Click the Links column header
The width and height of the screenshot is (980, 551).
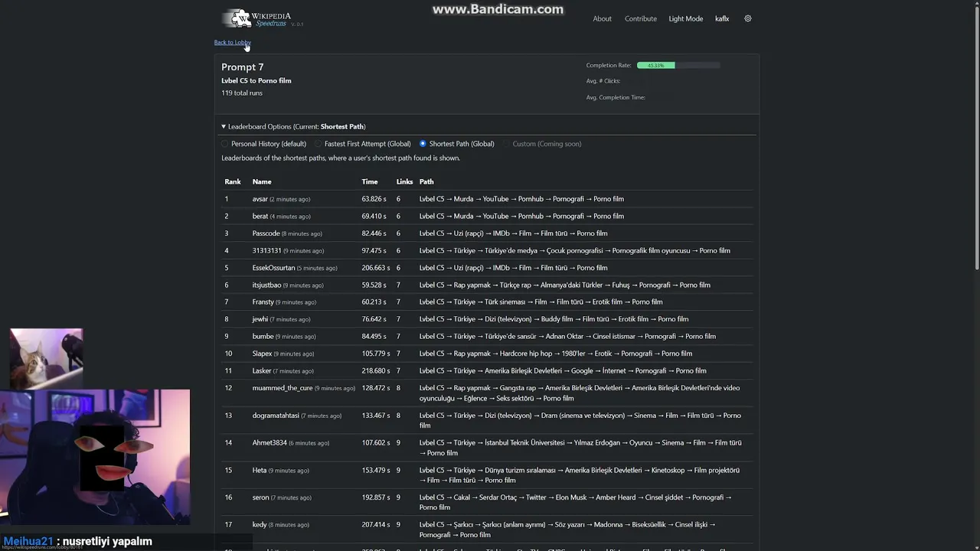click(404, 181)
